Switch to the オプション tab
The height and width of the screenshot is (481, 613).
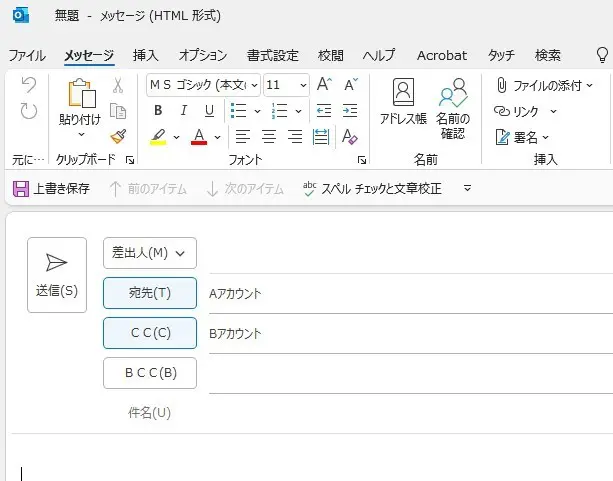pos(203,56)
